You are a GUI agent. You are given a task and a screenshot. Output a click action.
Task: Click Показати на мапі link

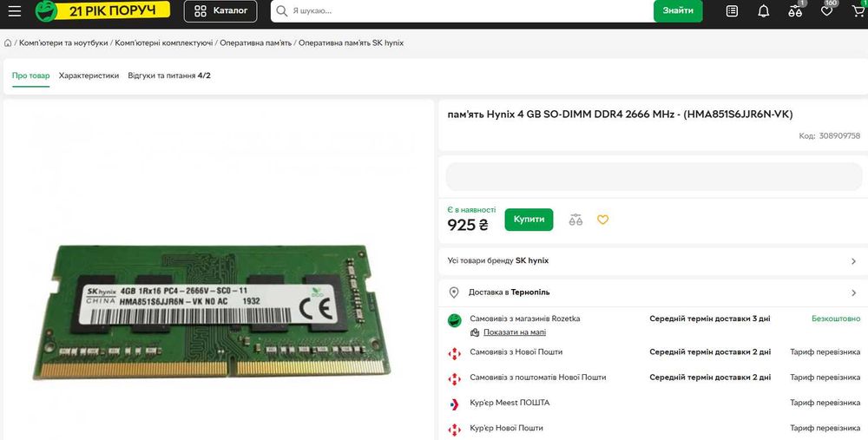point(515,332)
